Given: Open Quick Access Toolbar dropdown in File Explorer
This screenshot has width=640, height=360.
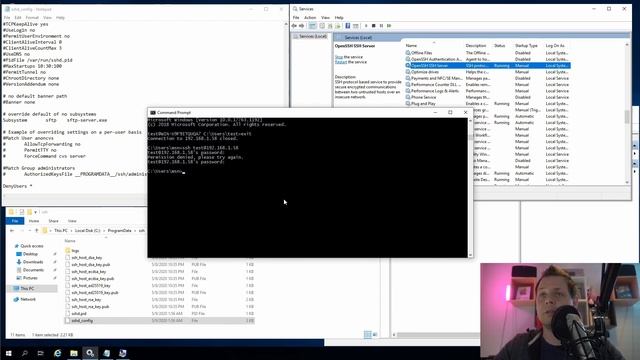Looking at the screenshot, I should tap(36, 212).
